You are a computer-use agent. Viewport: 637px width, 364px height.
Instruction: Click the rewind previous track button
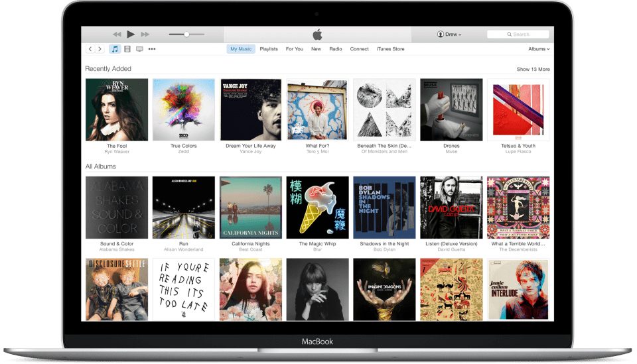(117, 34)
